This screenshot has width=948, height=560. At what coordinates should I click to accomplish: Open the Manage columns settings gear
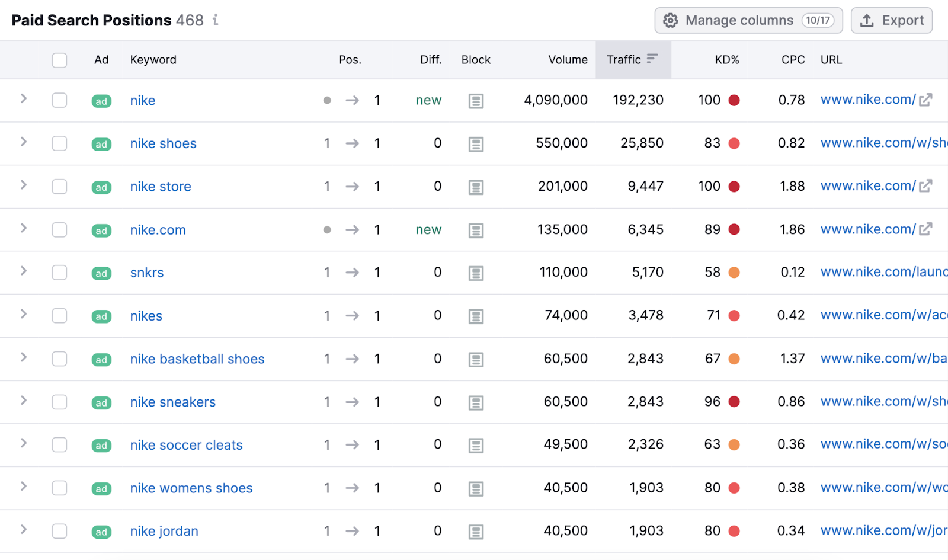click(670, 20)
